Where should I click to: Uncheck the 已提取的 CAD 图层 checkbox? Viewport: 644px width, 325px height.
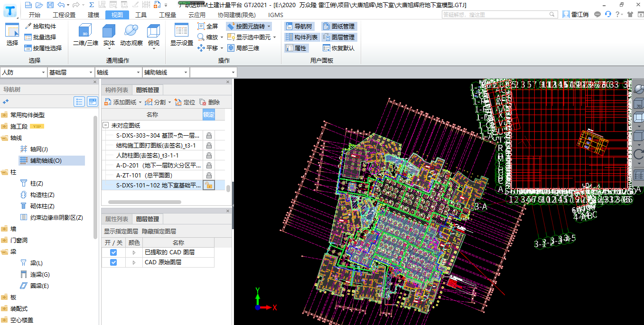(x=113, y=252)
